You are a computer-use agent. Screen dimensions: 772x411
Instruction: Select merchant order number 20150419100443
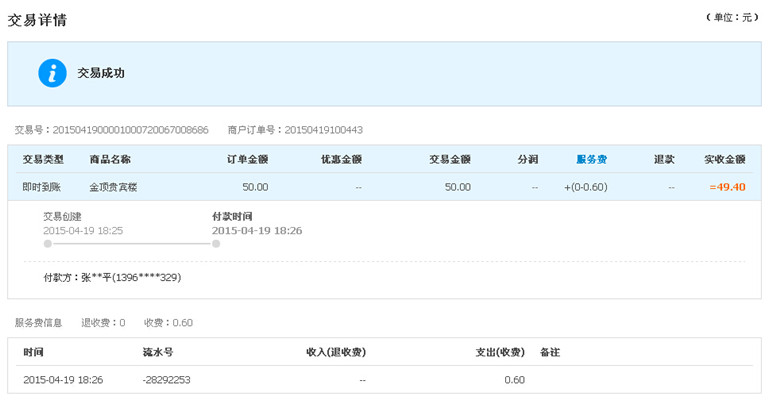(323, 130)
